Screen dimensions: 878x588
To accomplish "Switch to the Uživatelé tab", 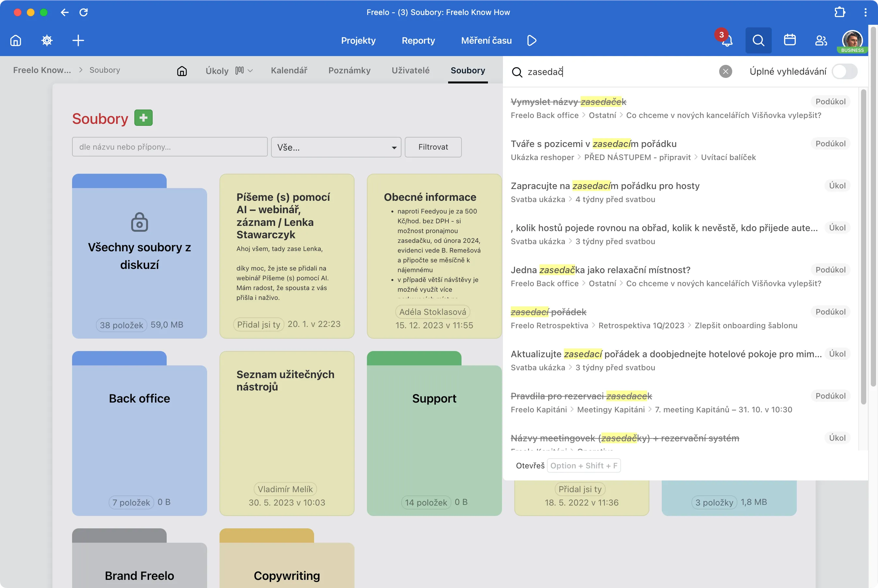I will pos(411,70).
